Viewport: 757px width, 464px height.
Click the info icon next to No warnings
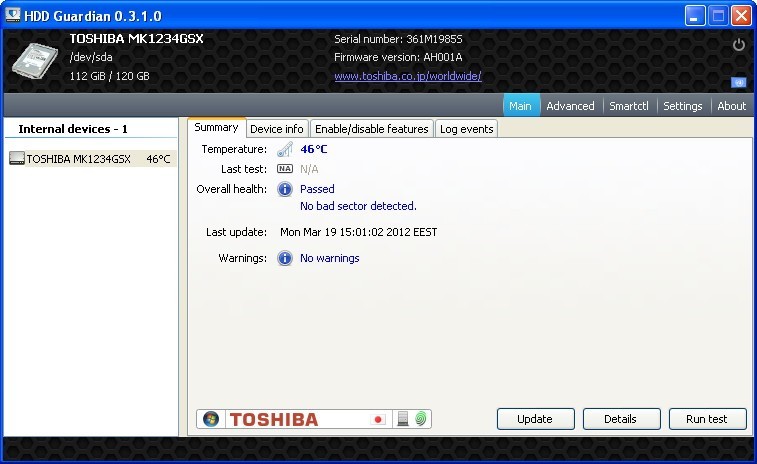click(285, 258)
